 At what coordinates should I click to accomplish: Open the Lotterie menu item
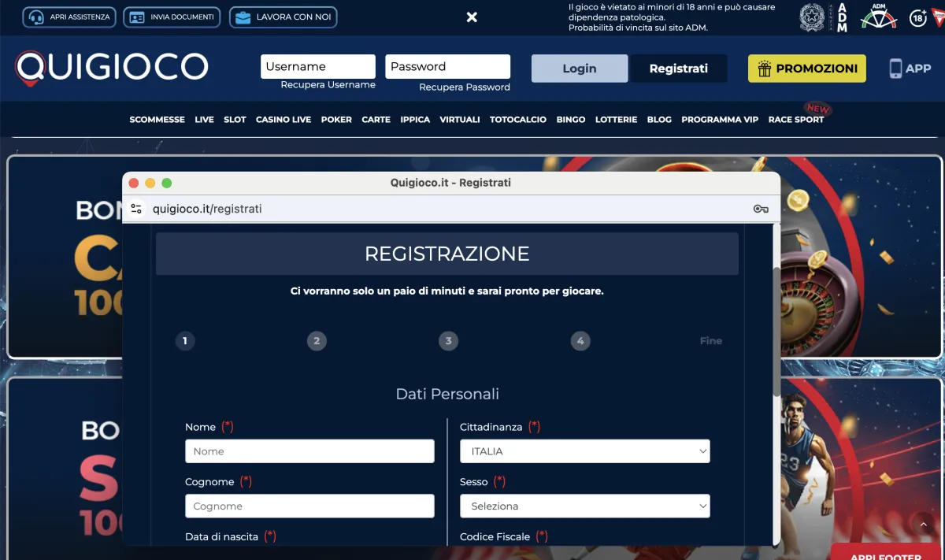(x=617, y=120)
